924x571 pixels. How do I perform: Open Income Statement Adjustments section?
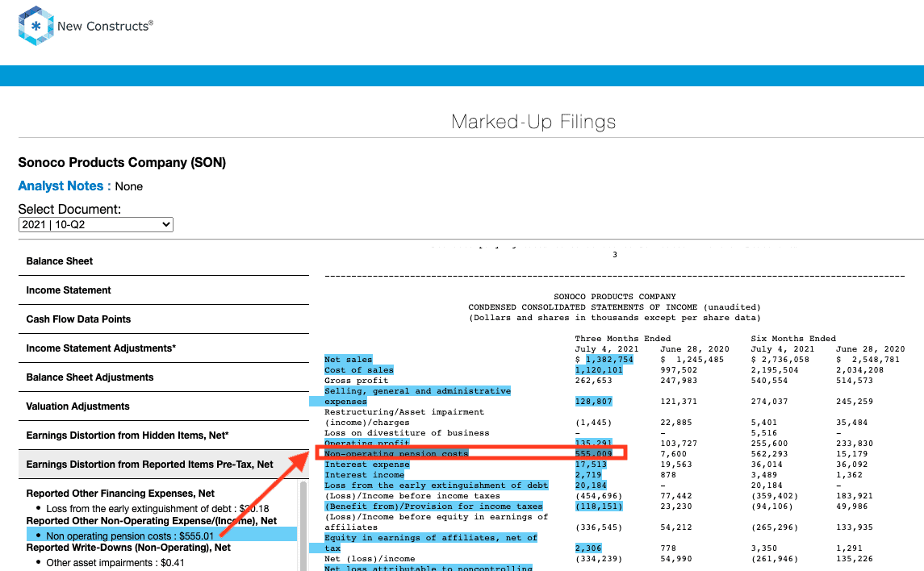tap(164, 348)
